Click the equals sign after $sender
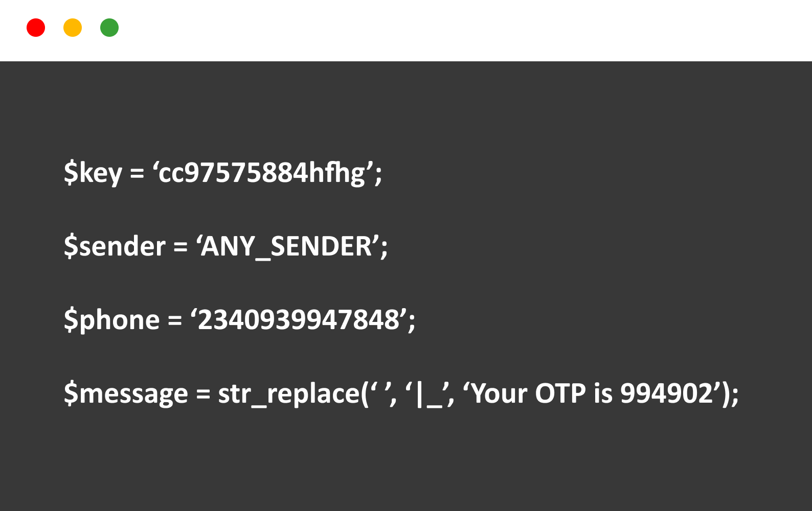The image size is (812, 511). pyautogui.click(x=181, y=247)
